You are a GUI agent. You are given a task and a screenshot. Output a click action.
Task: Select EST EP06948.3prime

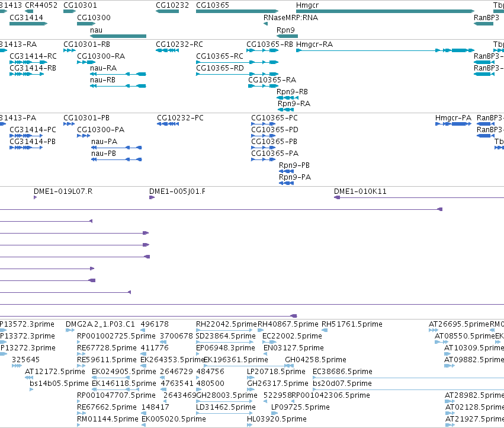(x=225, y=348)
